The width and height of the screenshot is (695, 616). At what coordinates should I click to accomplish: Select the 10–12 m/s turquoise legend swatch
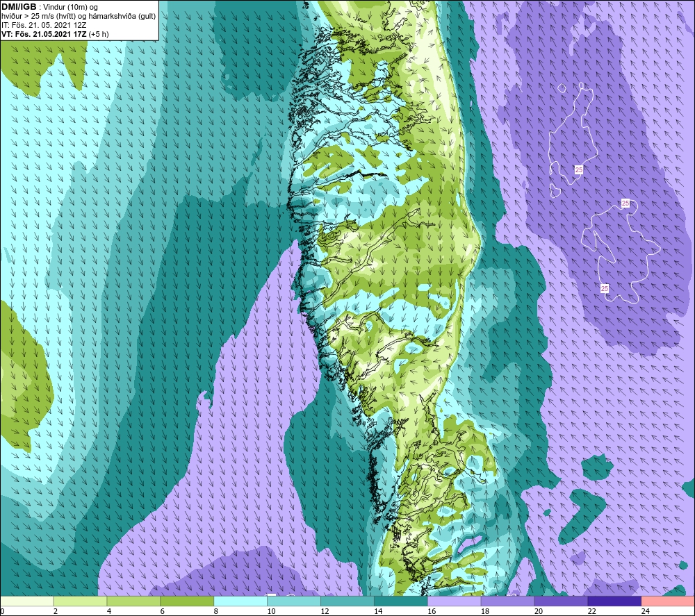click(x=294, y=601)
